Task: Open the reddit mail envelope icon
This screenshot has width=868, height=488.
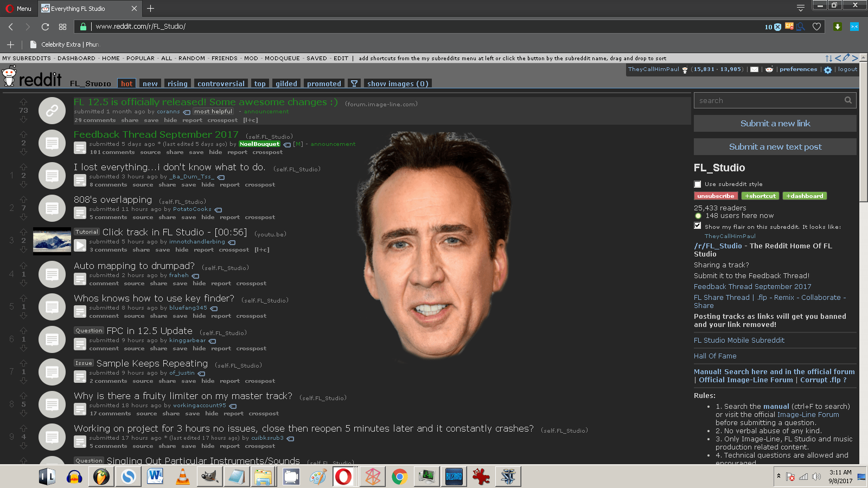Action: [754, 69]
